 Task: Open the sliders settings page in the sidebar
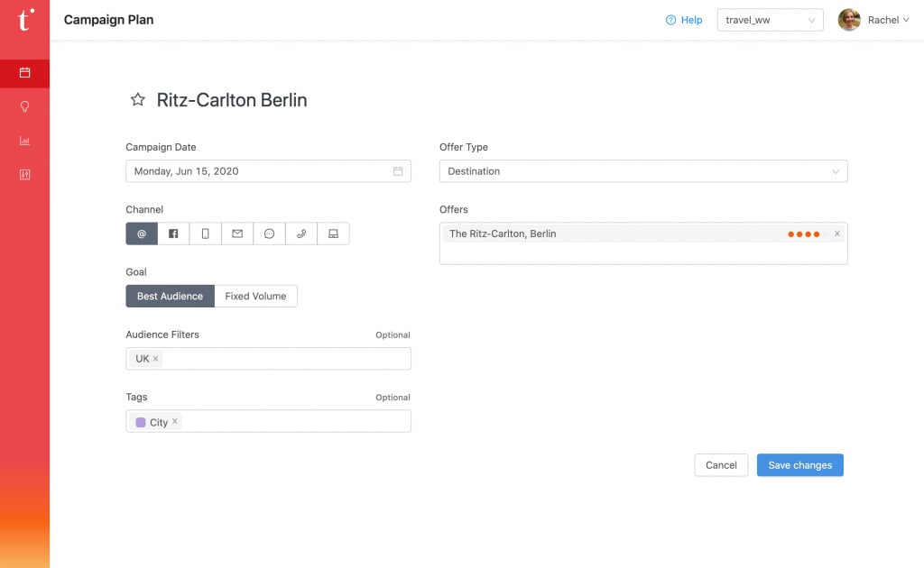click(x=24, y=175)
